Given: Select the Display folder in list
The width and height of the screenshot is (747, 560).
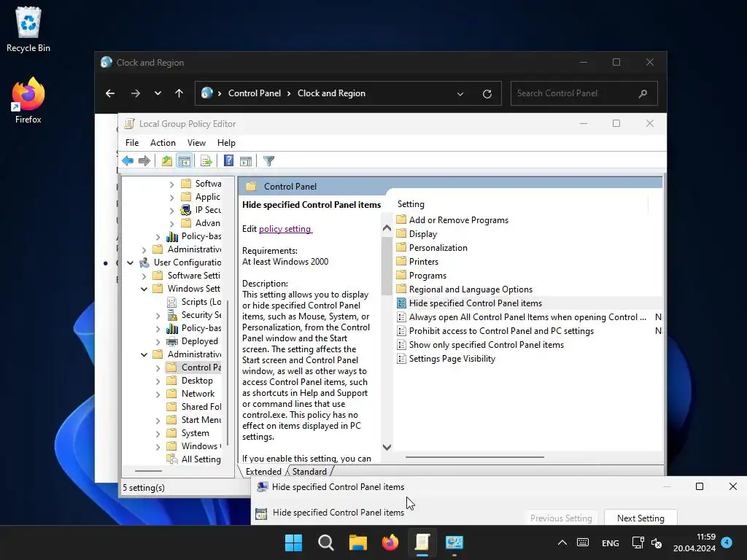Looking at the screenshot, I should point(422,234).
